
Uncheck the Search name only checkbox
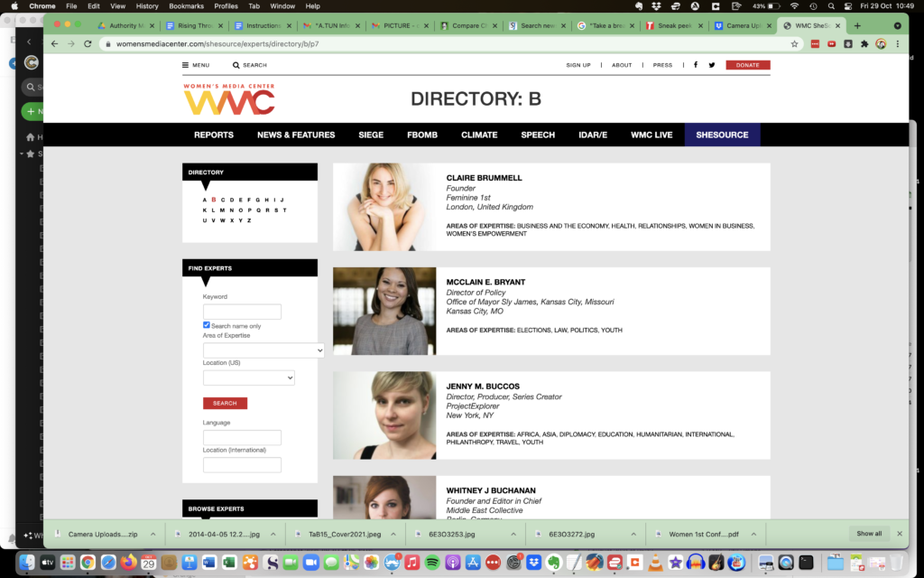tap(207, 325)
